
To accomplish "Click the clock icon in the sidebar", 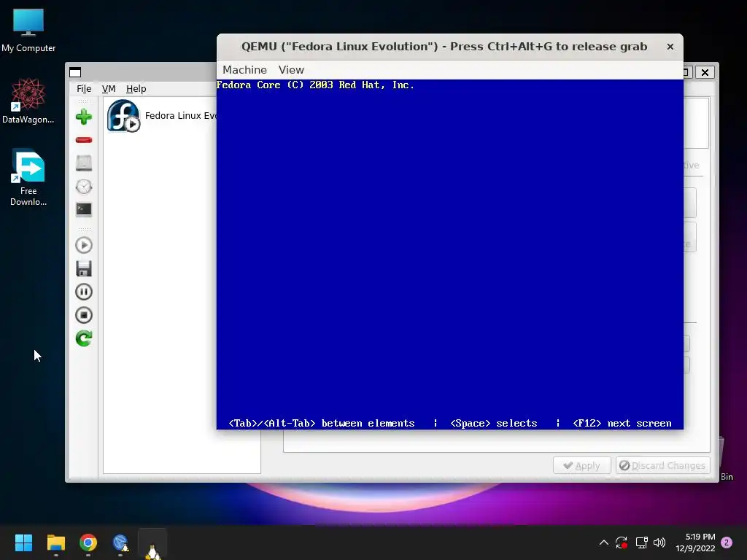I will (84, 186).
